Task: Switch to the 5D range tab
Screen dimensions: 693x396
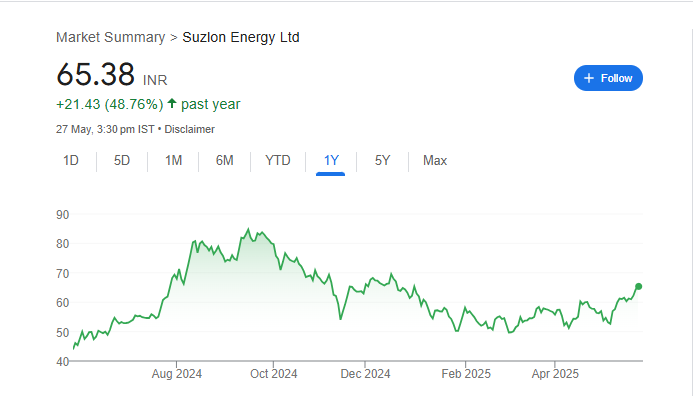Action: [122, 160]
